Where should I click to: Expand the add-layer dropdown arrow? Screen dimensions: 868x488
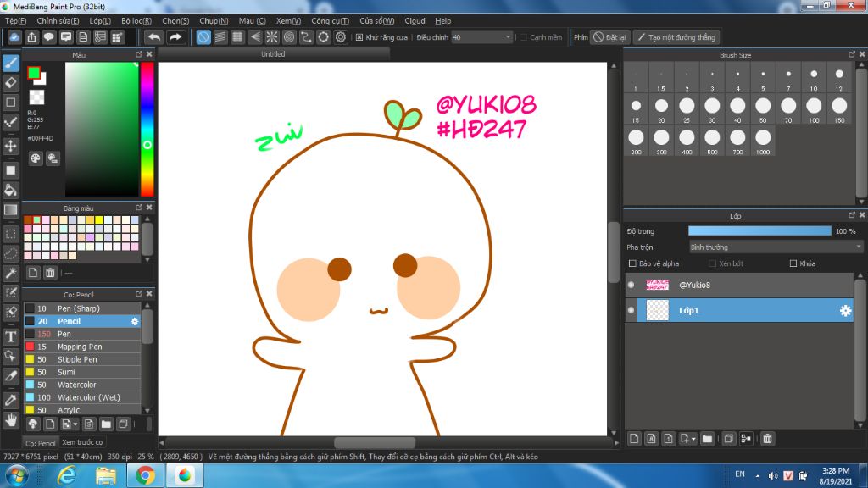point(693,439)
